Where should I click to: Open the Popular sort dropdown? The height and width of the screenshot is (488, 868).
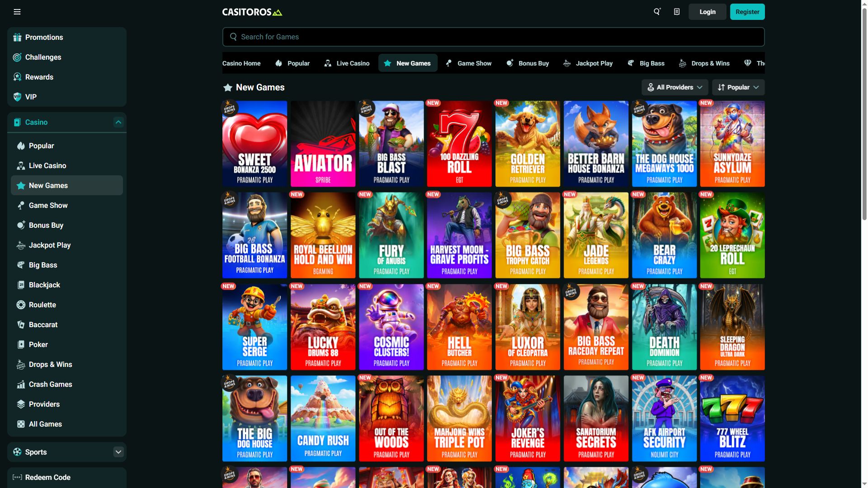tap(738, 87)
